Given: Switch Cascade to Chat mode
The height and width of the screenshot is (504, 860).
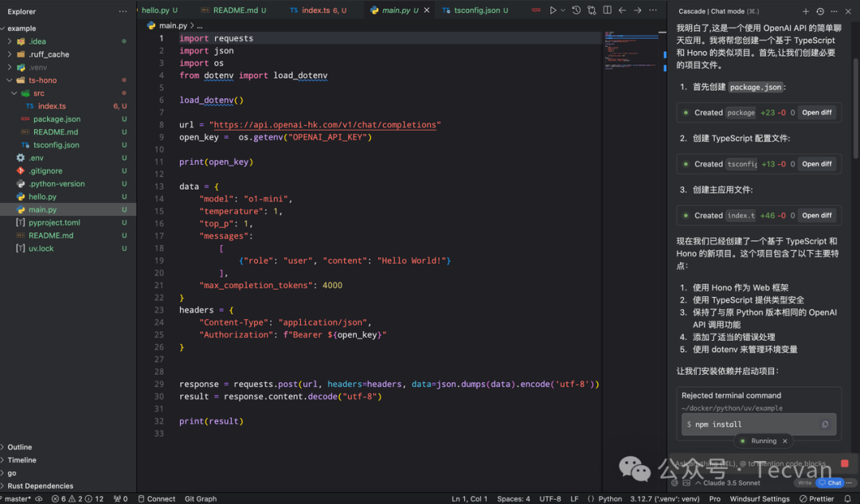Looking at the screenshot, I should click(831, 483).
